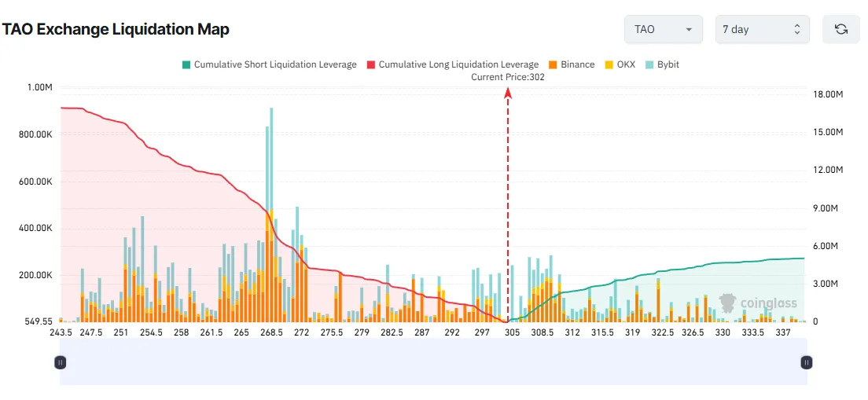868x400 pixels.
Task: Toggle the Binance legend series
Action: (572, 64)
